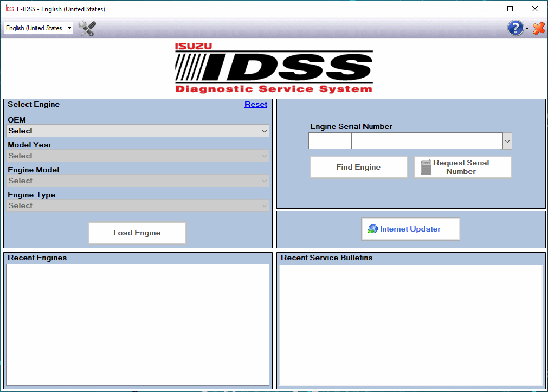Image resolution: width=548 pixels, height=392 pixels.
Task: Open the Engine Serial Number history dropdown
Action: point(507,140)
